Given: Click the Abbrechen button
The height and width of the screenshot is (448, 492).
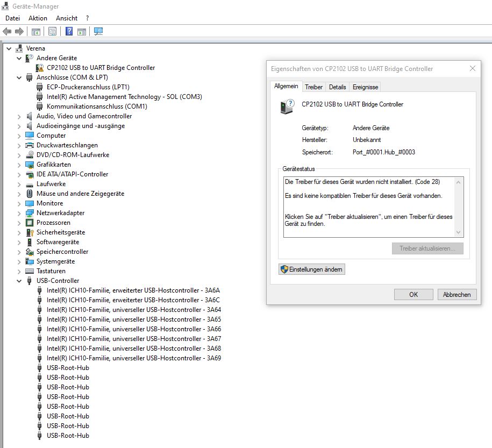Looking at the screenshot, I should pyautogui.click(x=457, y=295).
